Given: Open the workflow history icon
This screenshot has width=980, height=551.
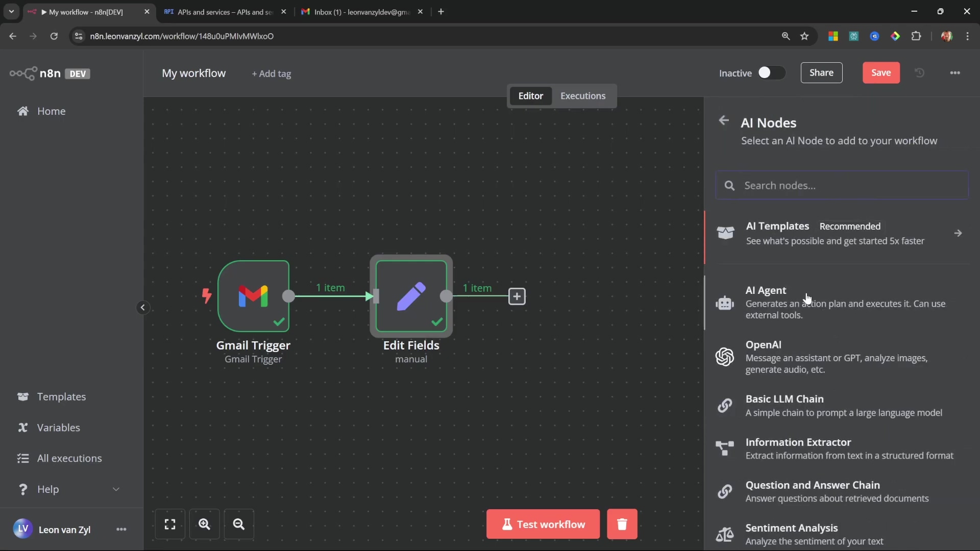Looking at the screenshot, I should point(919,73).
